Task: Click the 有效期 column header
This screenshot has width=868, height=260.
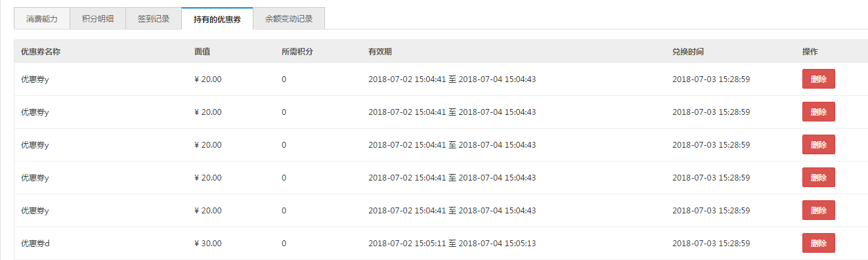Action: [x=381, y=52]
